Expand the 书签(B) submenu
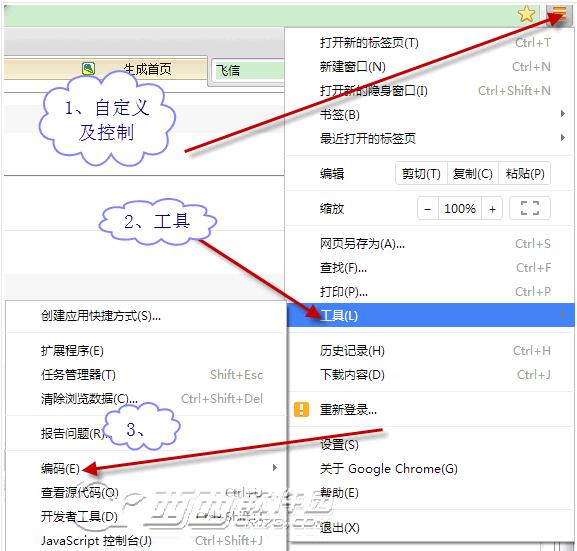The width and height of the screenshot is (577, 551). [x=430, y=114]
